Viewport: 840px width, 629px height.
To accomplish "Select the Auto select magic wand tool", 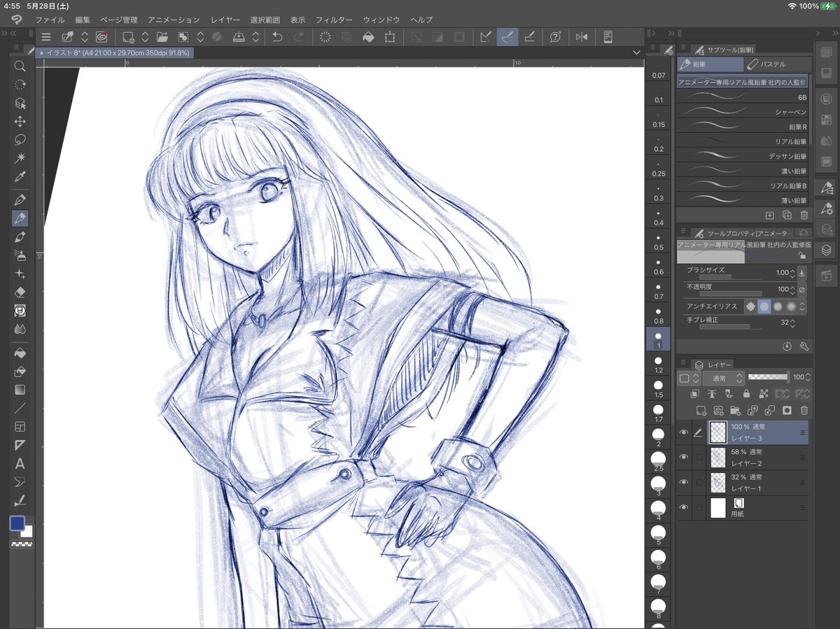I will tap(20, 158).
